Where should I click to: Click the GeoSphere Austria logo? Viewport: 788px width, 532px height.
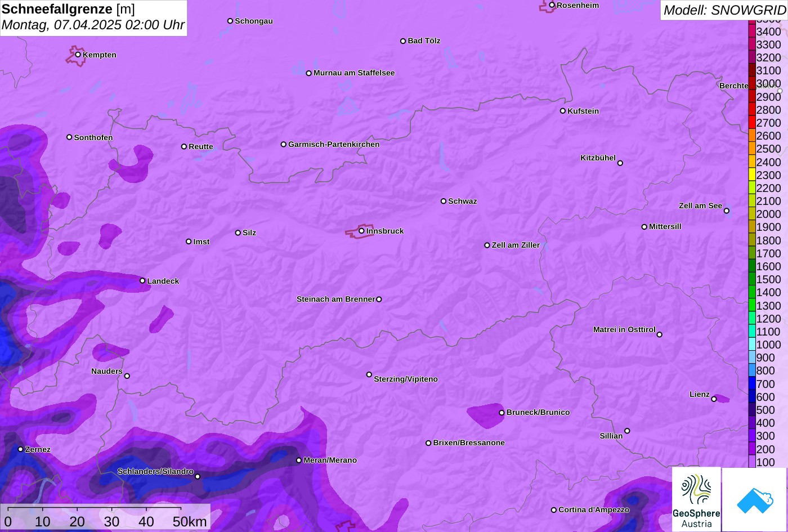[696, 499]
